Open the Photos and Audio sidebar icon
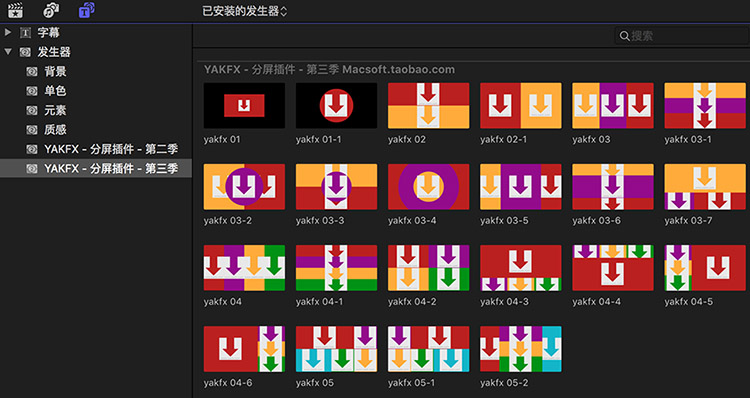750x398 pixels. pyautogui.click(x=51, y=10)
